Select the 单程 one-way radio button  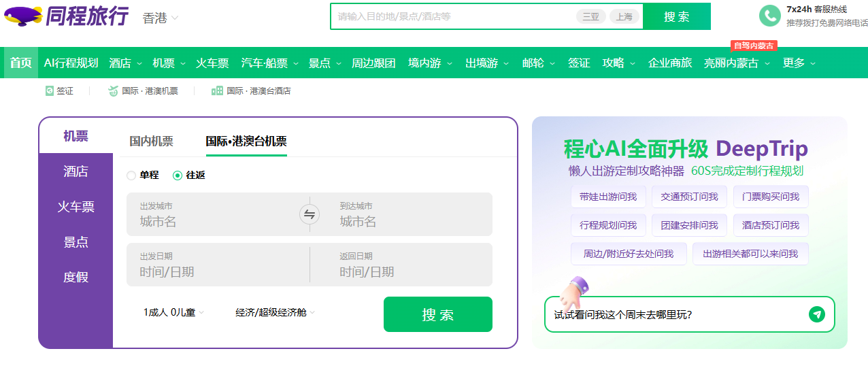[x=132, y=176]
